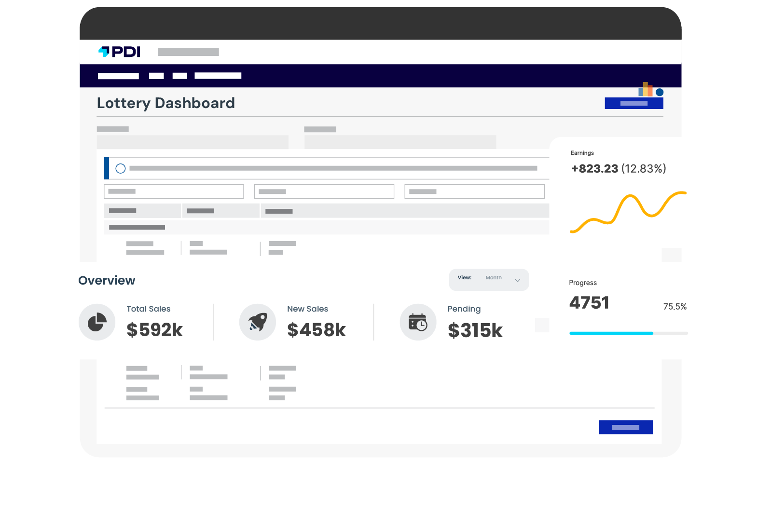The width and height of the screenshot is (757, 532).
Task: Click the blue button at the bottom right
Action: 626,427
